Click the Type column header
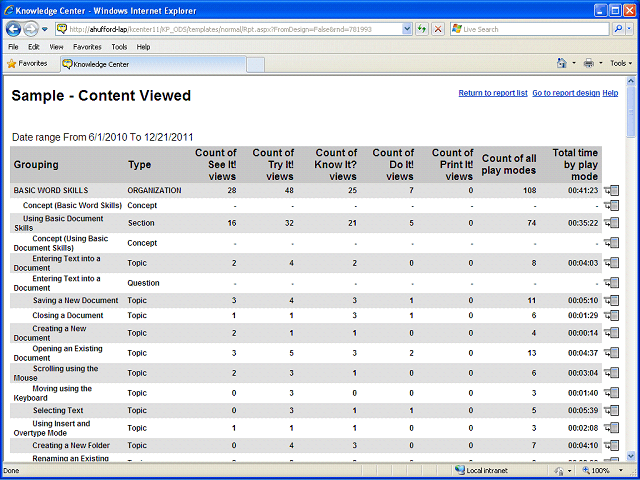This screenshot has width=640, height=480. [x=140, y=165]
